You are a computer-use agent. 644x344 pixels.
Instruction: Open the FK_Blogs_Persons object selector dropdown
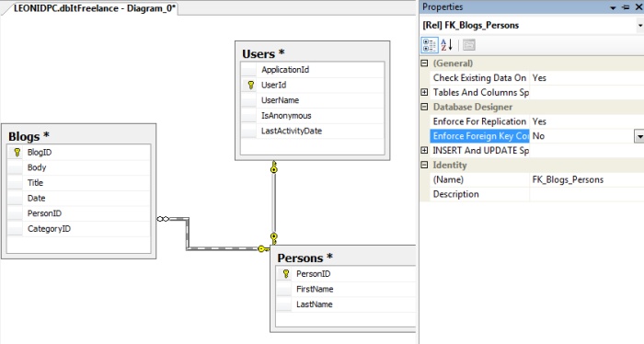[x=639, y=26]
